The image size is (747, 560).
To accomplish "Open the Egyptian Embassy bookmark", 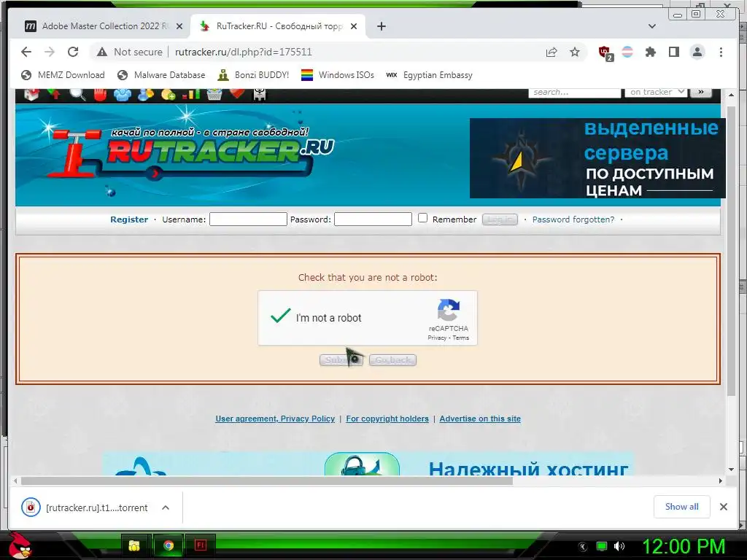I will pos(430,75).
